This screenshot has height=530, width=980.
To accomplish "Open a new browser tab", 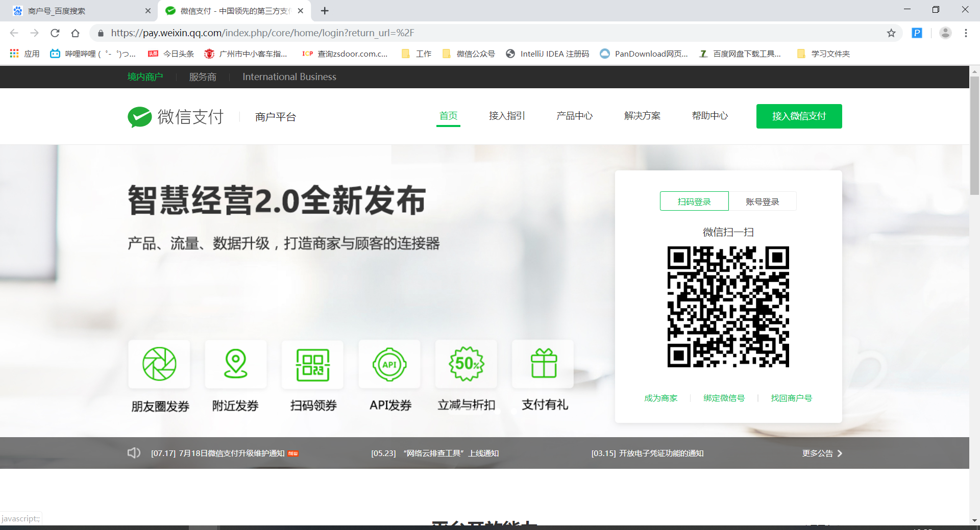I will (x=325, y=11).
